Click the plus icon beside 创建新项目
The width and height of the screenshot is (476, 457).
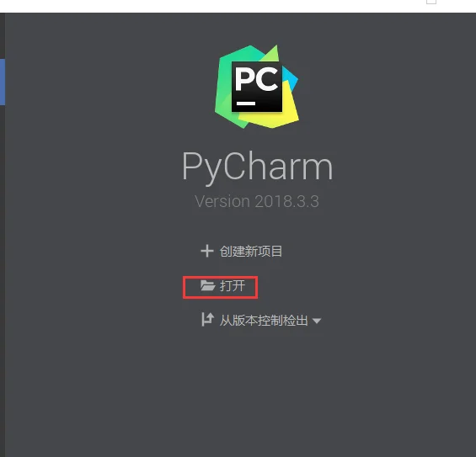207,251
